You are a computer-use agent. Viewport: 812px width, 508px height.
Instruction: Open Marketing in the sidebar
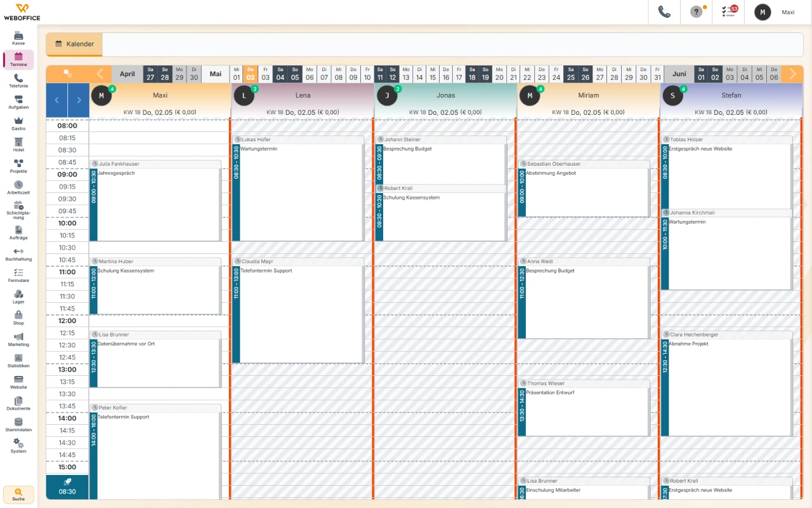click(18, 340)
